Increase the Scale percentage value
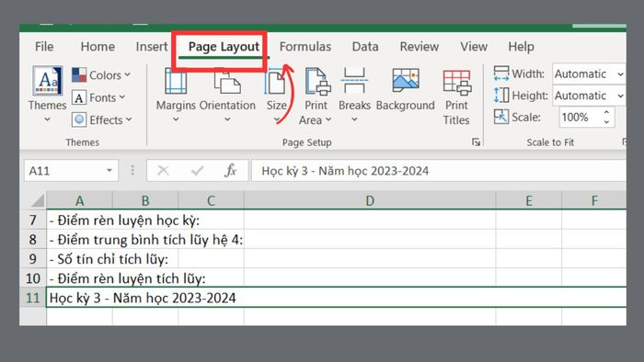644x362 pixels. (606, 112)
